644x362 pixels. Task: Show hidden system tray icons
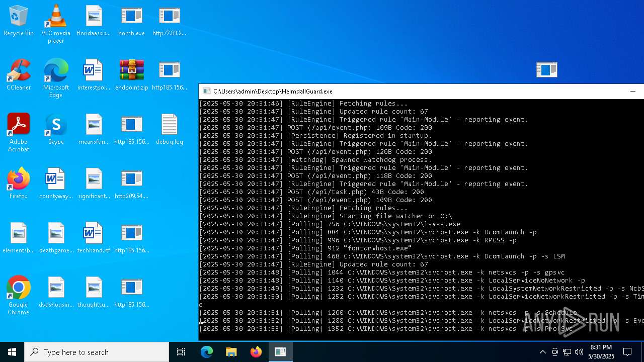(542, 352)
